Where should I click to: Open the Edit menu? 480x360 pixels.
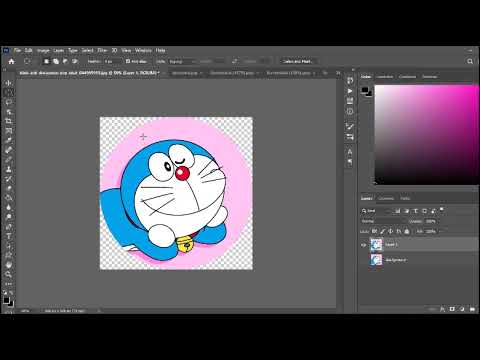29,50
